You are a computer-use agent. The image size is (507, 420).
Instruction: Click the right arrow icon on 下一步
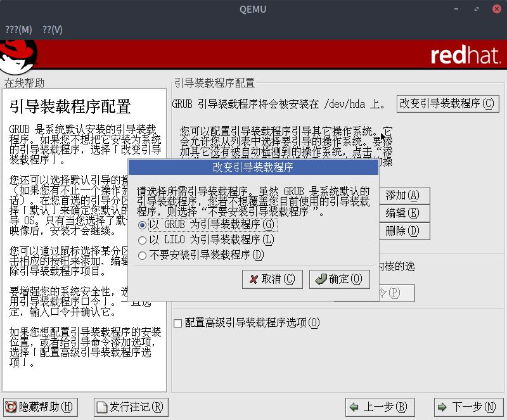[x=442, y=407]
